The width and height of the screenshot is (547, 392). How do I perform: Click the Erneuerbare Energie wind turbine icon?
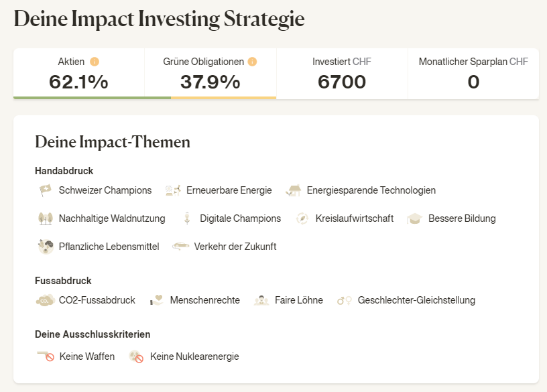pos(174,190)
